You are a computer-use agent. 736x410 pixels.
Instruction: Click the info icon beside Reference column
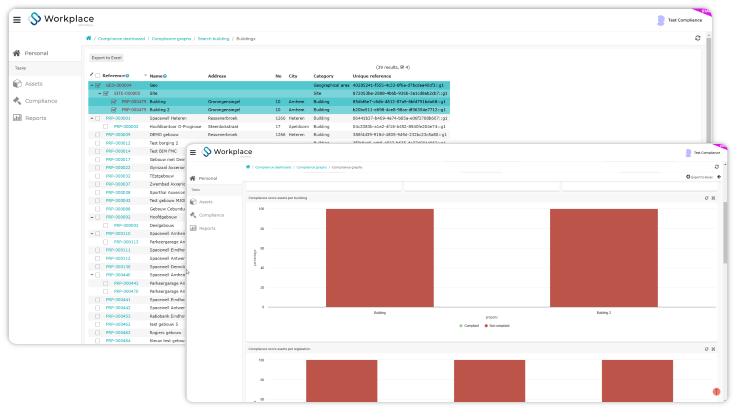(127, 76)
